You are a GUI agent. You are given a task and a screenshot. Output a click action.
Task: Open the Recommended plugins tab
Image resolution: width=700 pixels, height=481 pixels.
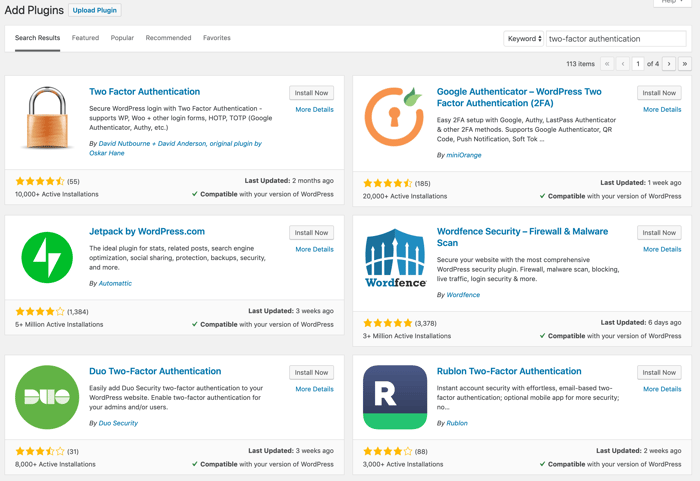pos(168,38)
